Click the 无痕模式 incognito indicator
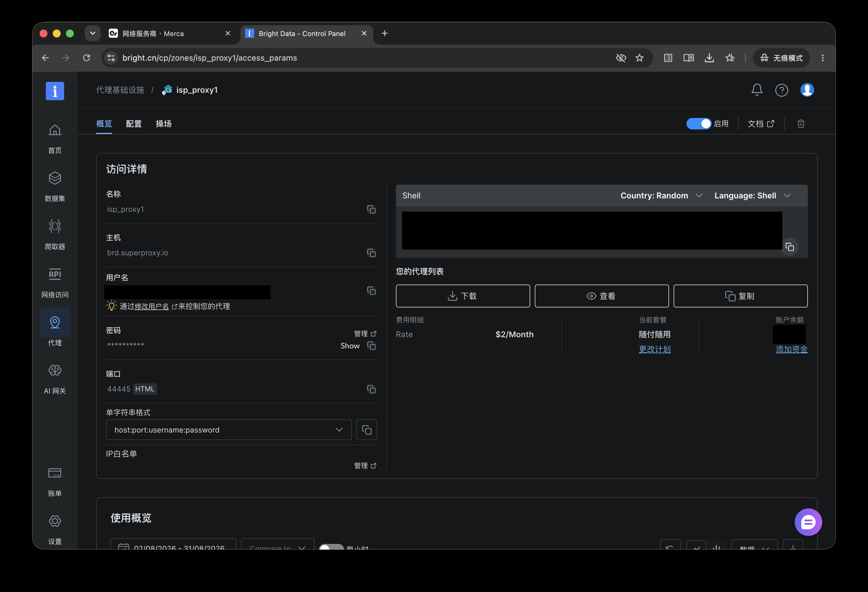868x592 pixels. click(x=781, y=58)
